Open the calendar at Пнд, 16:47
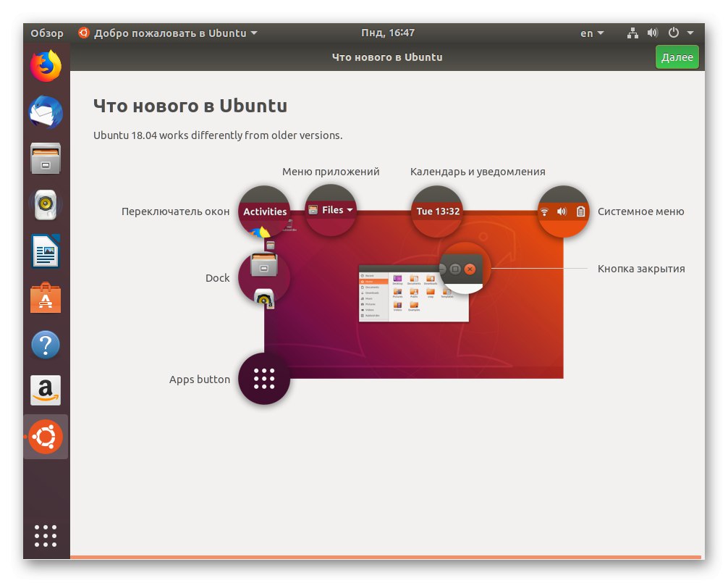728x583 pixels. [388, 33]
